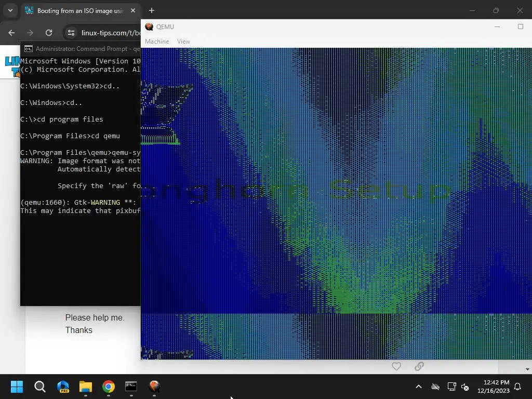Click the Administrator: Command Prompt title bar
532x399 pixels.
(x=81, y=49)
